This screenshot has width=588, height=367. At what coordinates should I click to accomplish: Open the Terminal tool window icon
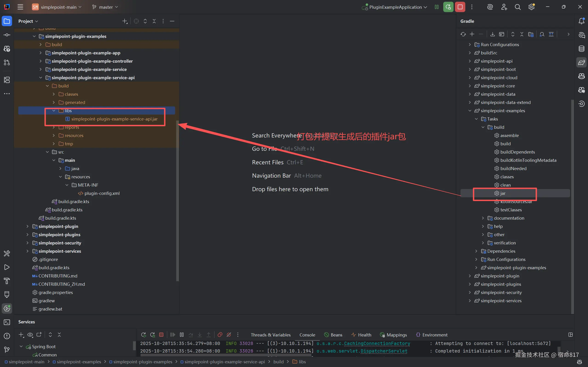[7, 322]
